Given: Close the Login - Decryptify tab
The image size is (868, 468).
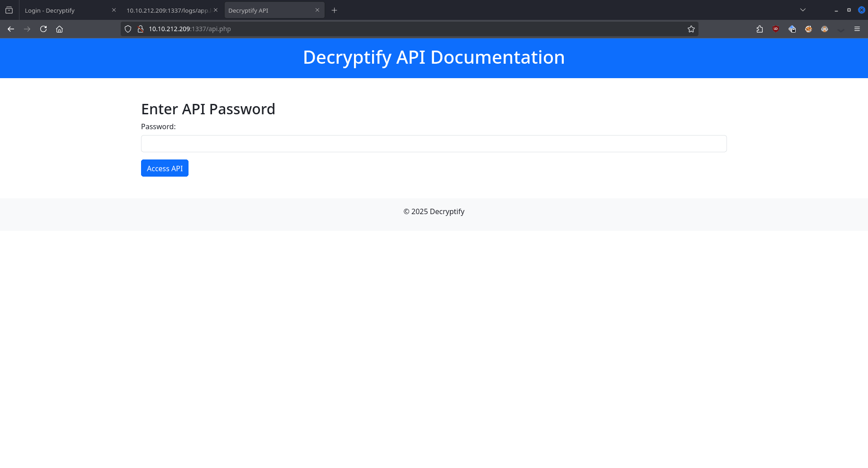Looking at the screenshot, I should point(114,10).
